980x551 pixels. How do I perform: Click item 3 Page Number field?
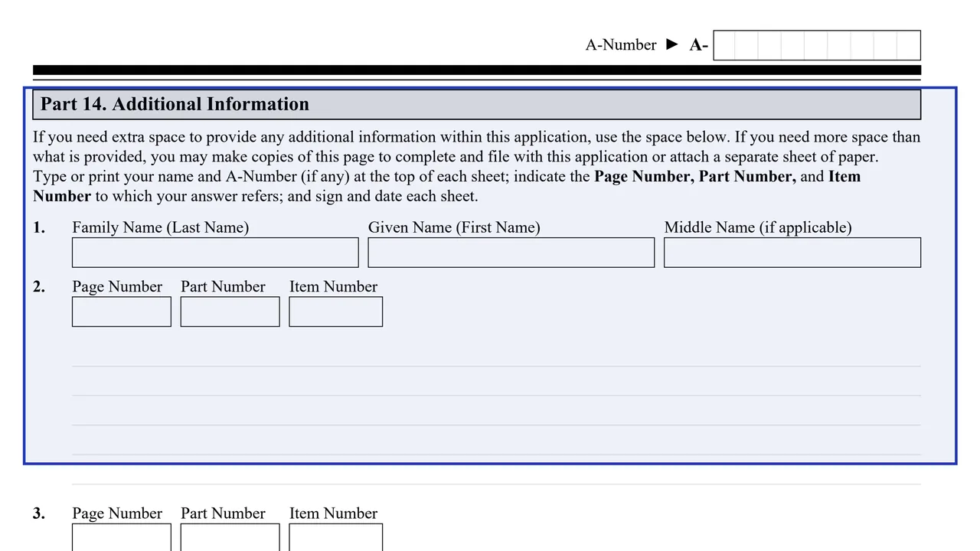click(122, 537)
